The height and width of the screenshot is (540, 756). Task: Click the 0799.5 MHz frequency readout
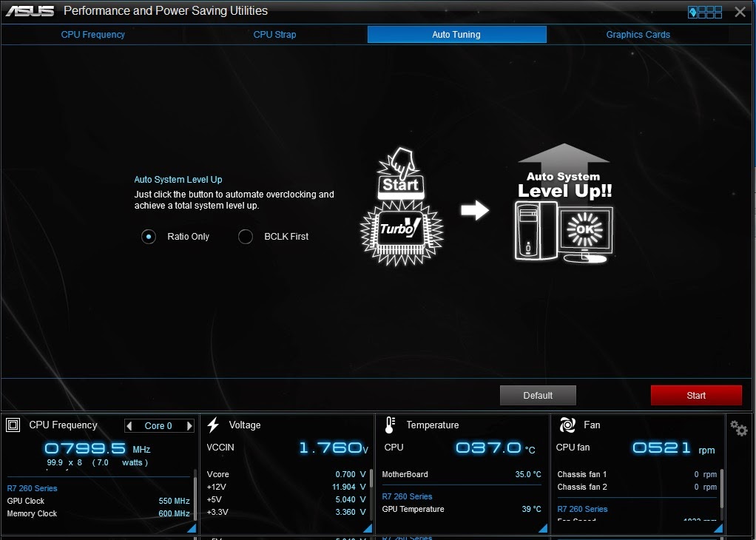[x=97, y=448]
